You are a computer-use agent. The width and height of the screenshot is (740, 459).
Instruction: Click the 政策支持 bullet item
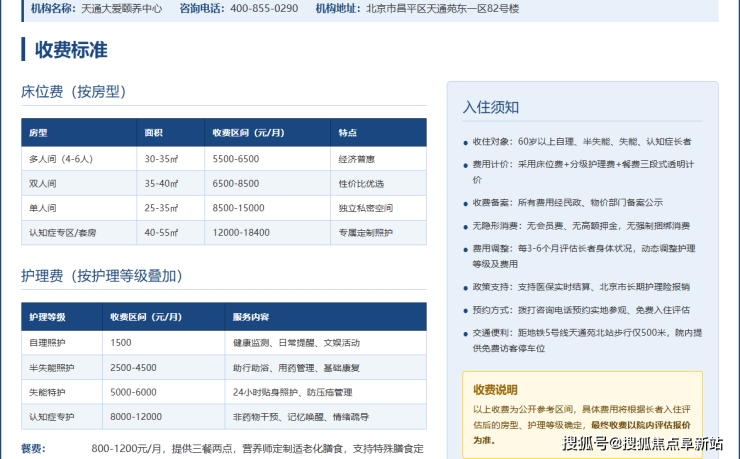[581, 287]
